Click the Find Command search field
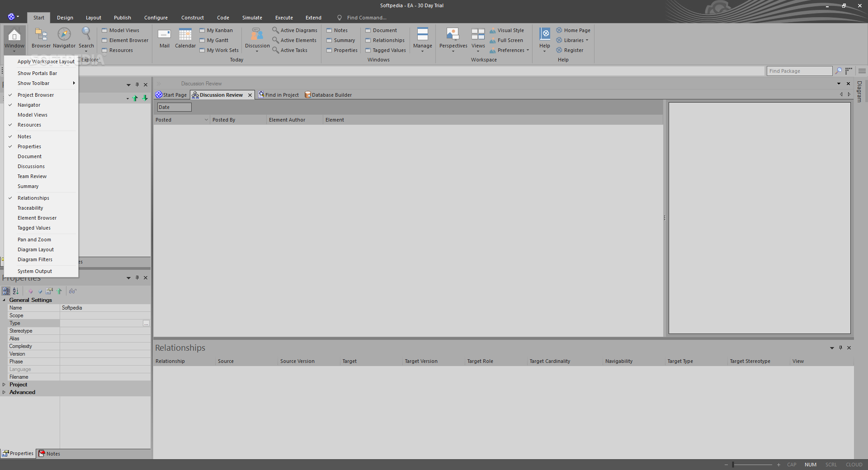Screen dimensions: 868x470 [367, 18]
